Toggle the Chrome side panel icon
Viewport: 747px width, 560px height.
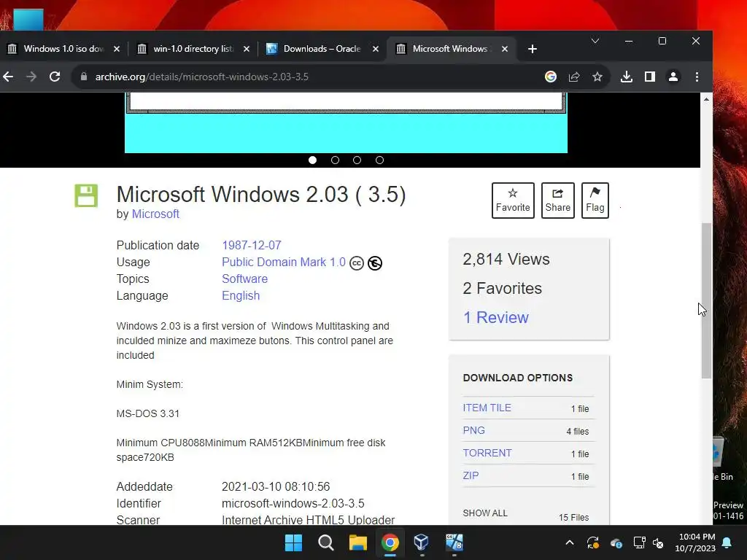pyautogui.click(x=650, y=77)
